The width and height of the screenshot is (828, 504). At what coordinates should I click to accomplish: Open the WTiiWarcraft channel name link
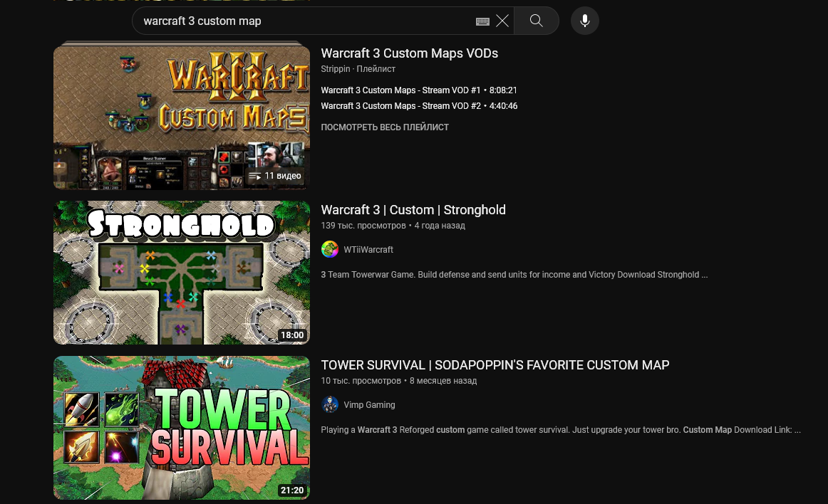368,250
